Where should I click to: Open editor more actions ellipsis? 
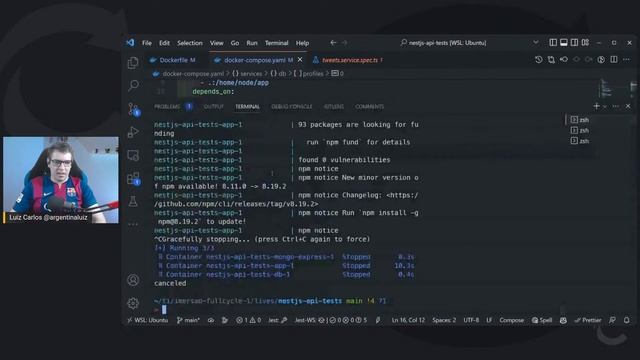click(626, 60)
